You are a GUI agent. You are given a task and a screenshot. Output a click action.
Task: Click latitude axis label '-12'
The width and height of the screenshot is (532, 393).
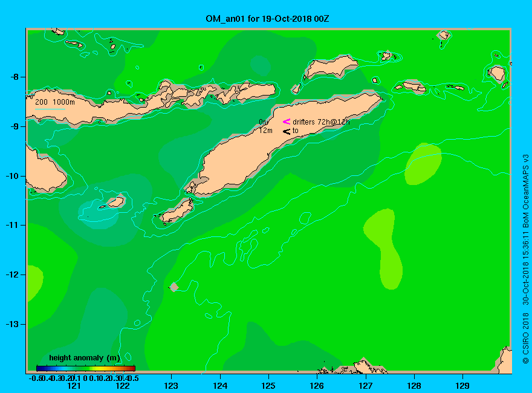click(x=12, y=274)
